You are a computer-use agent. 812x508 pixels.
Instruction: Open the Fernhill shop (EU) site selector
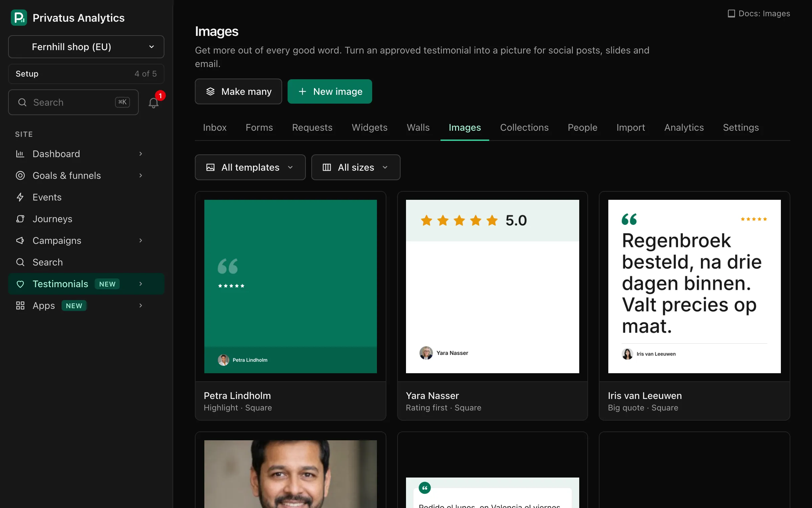coord(86,47)
